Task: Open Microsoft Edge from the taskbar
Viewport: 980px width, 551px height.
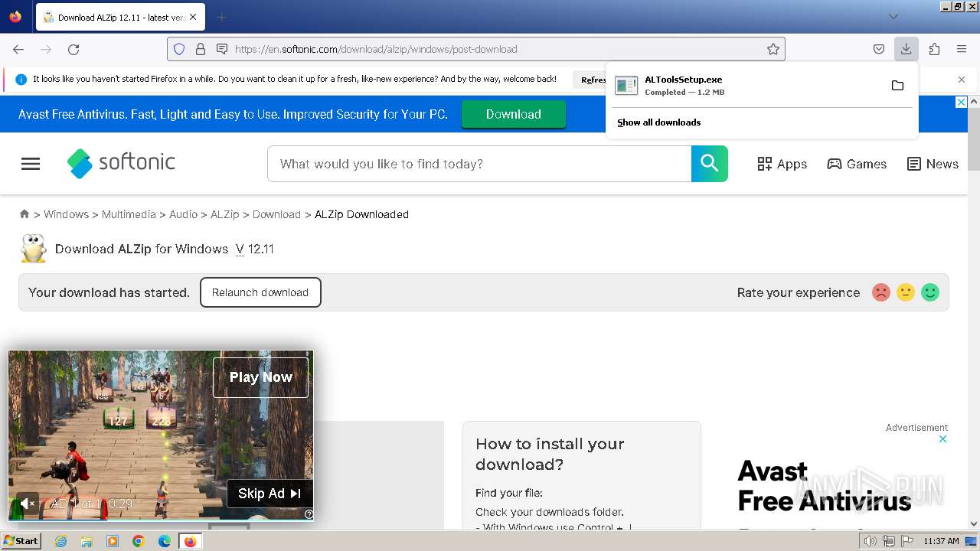Action: tap(165, 541)
